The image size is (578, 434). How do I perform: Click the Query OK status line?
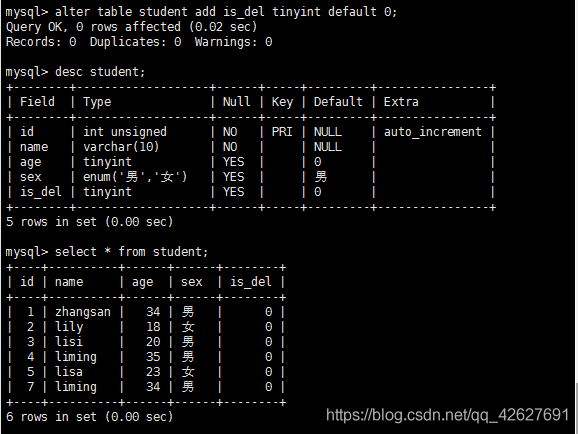(x=131, y=27)
